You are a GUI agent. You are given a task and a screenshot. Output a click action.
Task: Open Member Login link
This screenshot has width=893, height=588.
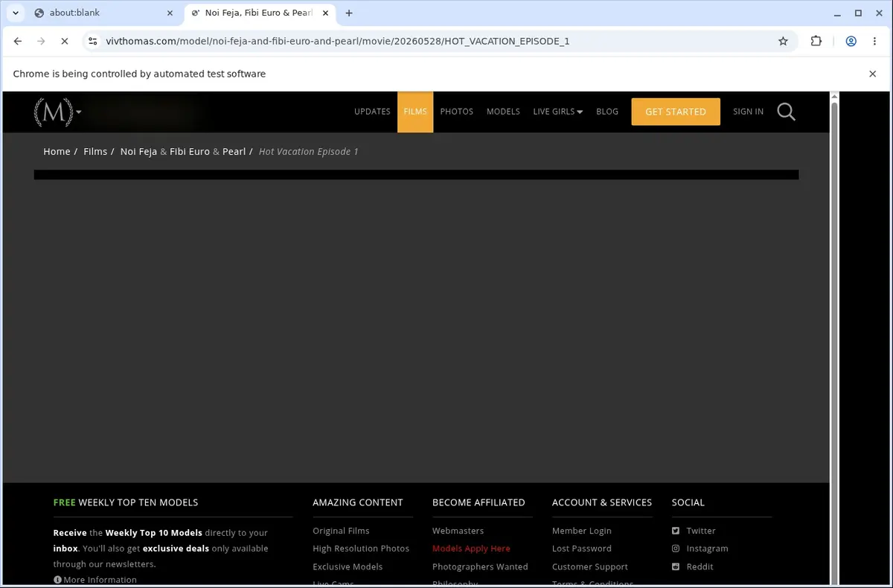(582, 531)
